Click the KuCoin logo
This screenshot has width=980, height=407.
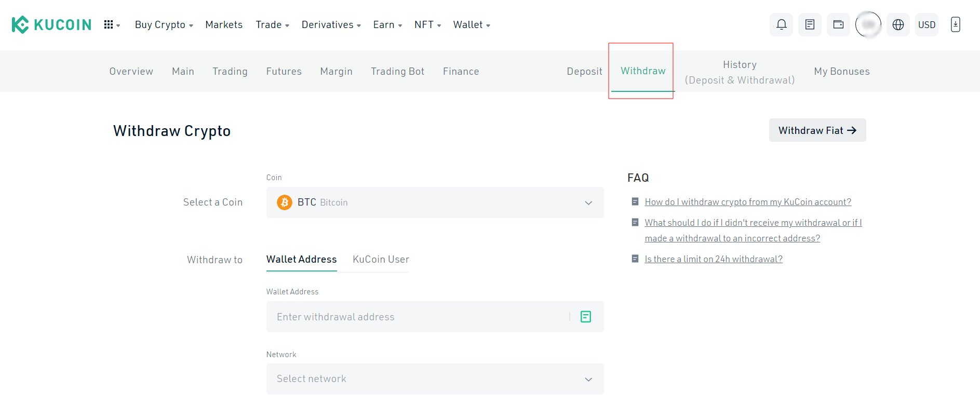pos(51,24)
